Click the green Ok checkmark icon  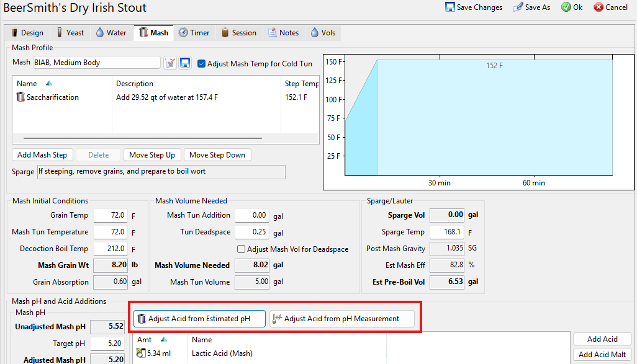[566, 7]
